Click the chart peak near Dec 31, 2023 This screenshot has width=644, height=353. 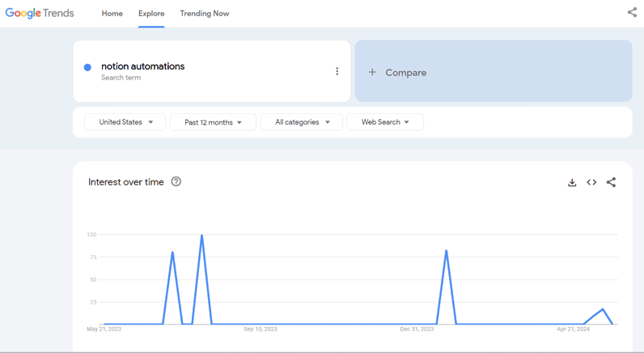pyautogui.click(x=446, y=251)
